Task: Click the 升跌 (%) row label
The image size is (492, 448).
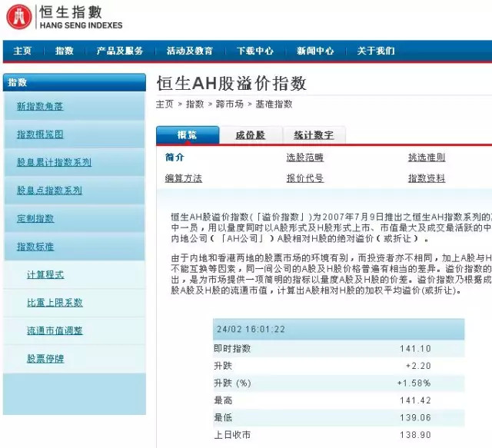Action: tap(232, 383)
